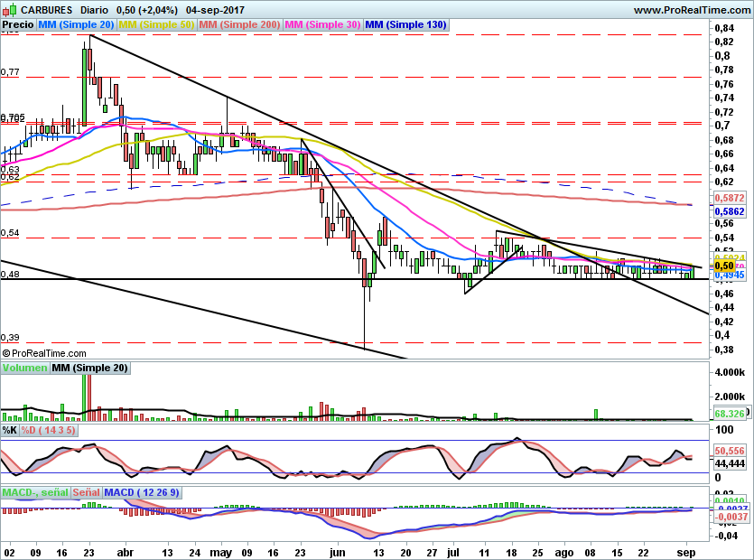Open the yellow MM (Simple 50) label

(156, 25)
